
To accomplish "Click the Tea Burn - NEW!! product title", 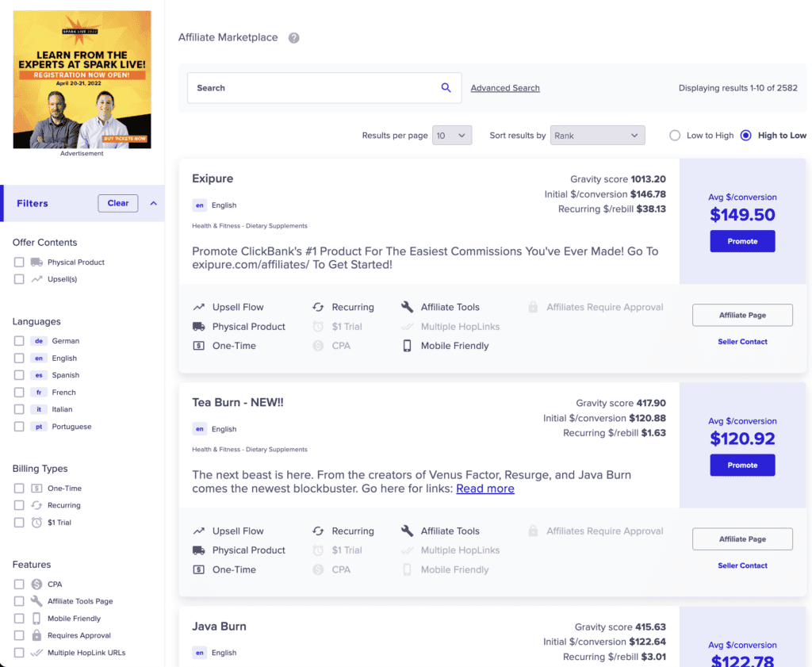I will 238,402.
